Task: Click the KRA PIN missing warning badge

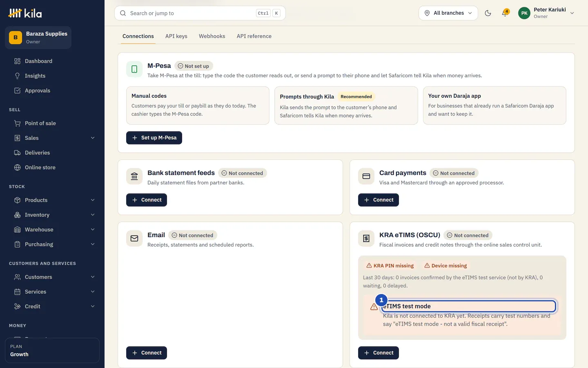Action: point(390,266)
